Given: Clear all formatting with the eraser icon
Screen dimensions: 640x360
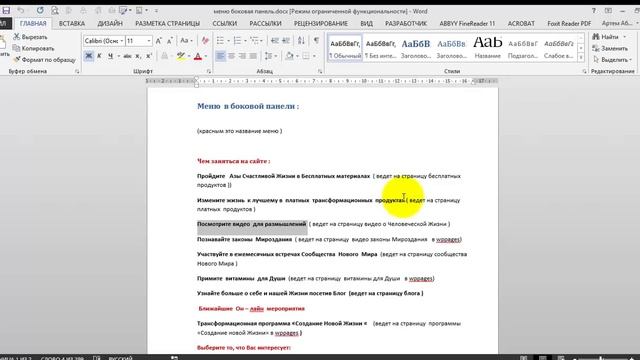Looking at the screenshot, I should pos(205,41).
